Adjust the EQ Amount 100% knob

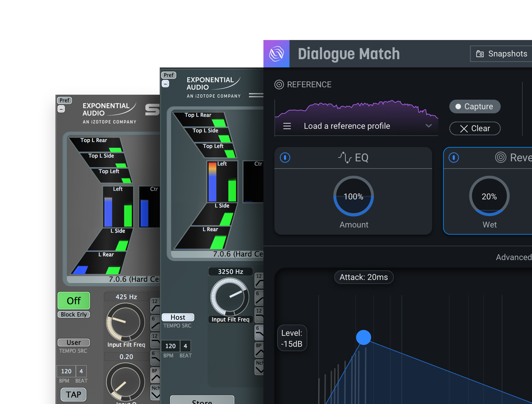click(353, 196)
